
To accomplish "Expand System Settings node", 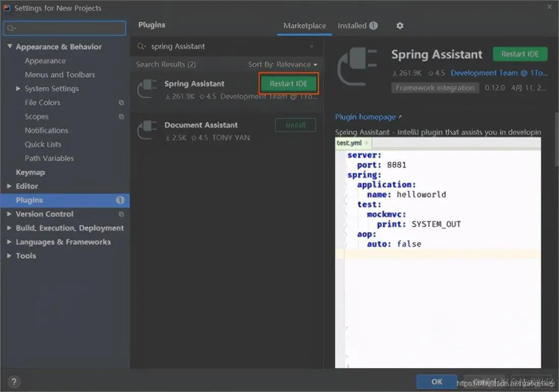I will click(18, 88).
